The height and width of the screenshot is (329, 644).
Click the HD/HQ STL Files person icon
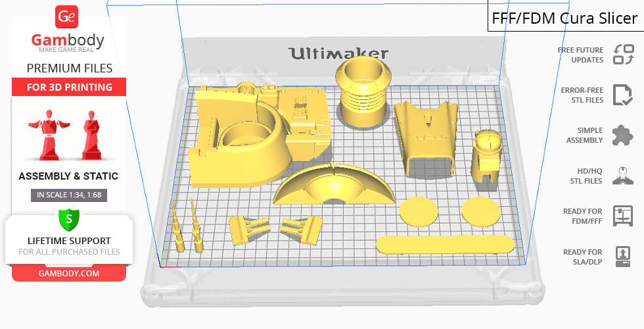click(x=622, y=176)
